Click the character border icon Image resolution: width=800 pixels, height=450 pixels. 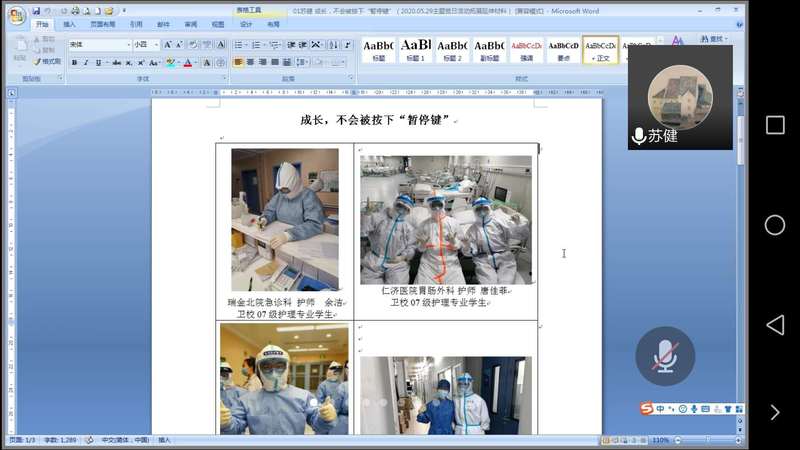pos(221,45)
